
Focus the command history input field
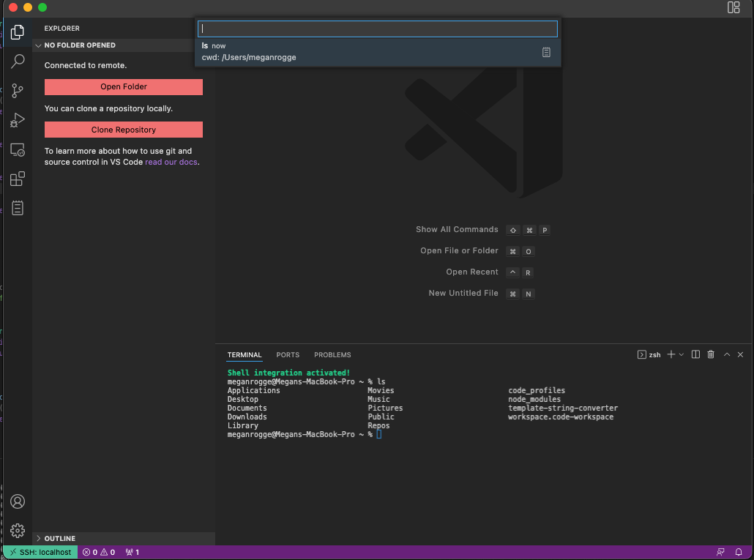378,29
